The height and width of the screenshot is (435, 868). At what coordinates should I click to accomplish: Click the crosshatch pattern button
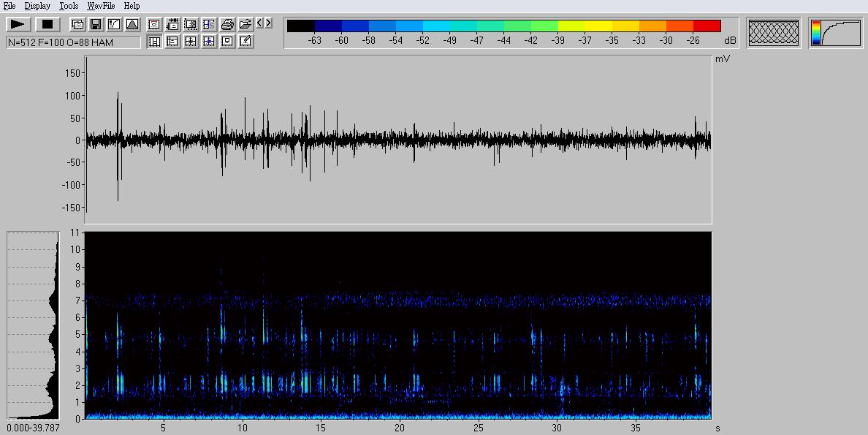774,33
